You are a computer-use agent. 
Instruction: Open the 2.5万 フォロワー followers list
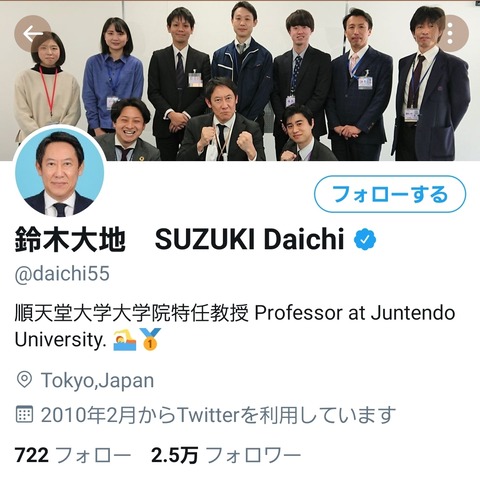(x=226, y=455)
